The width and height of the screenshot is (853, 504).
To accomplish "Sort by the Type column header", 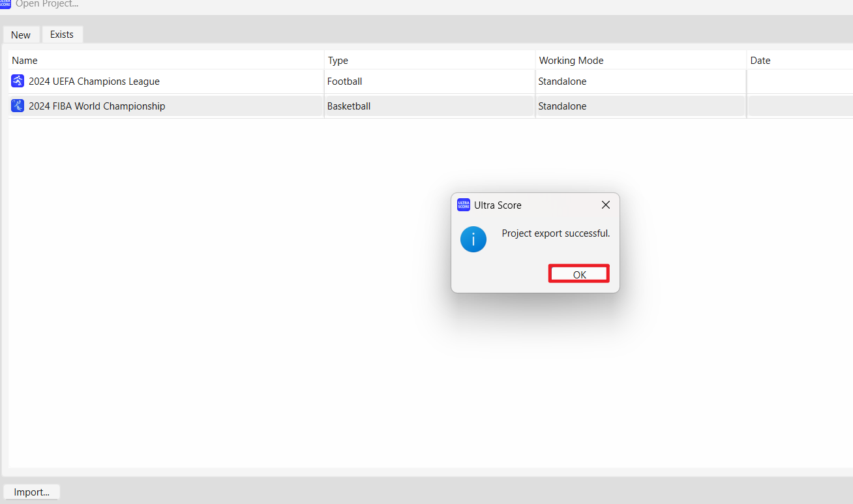I will point(338,61).
